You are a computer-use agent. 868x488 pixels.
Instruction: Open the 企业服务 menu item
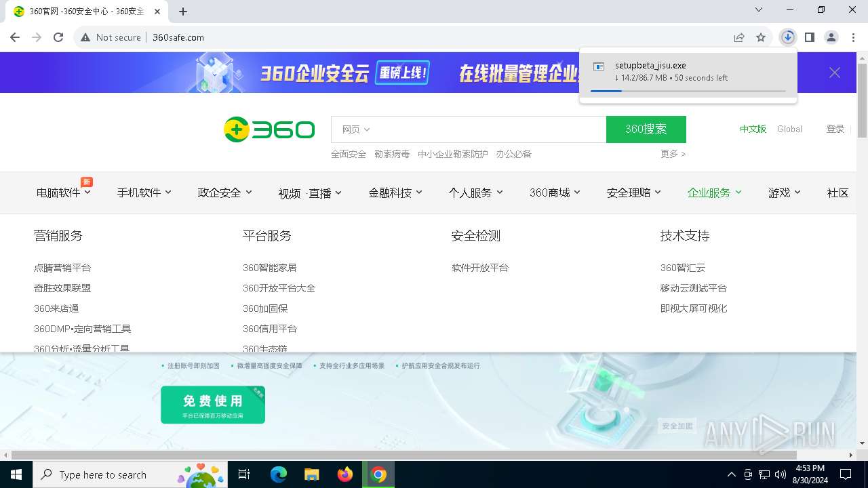point(714,193)
